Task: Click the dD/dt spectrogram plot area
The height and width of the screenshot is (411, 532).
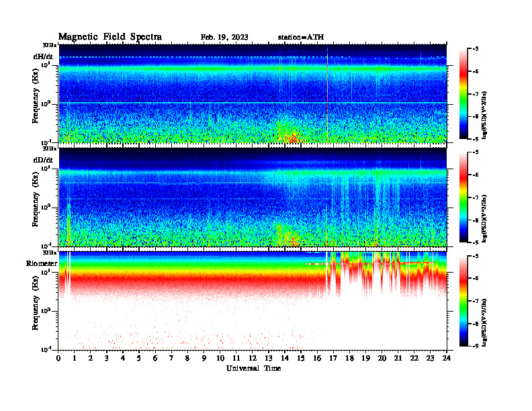Action: [253, 197]
